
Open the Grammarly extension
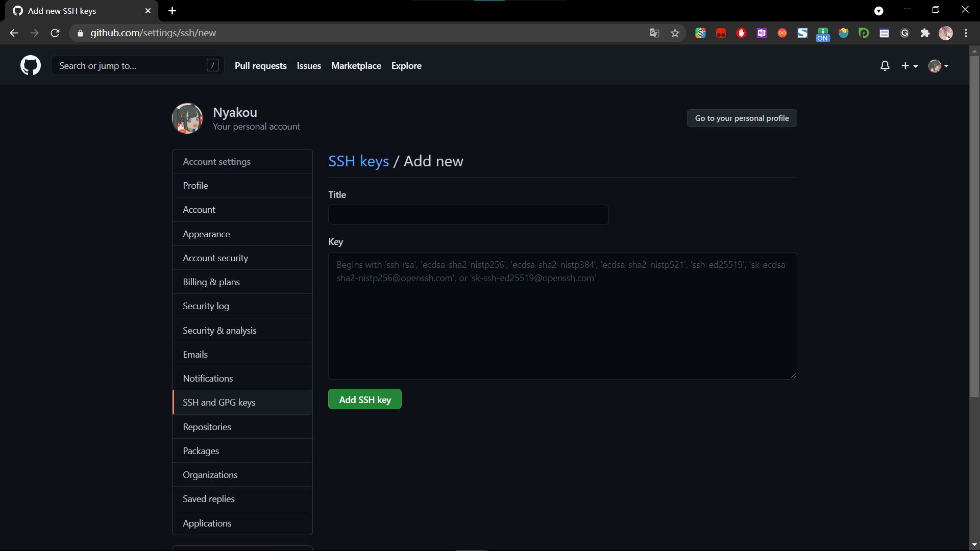click(x=904, y=33)
